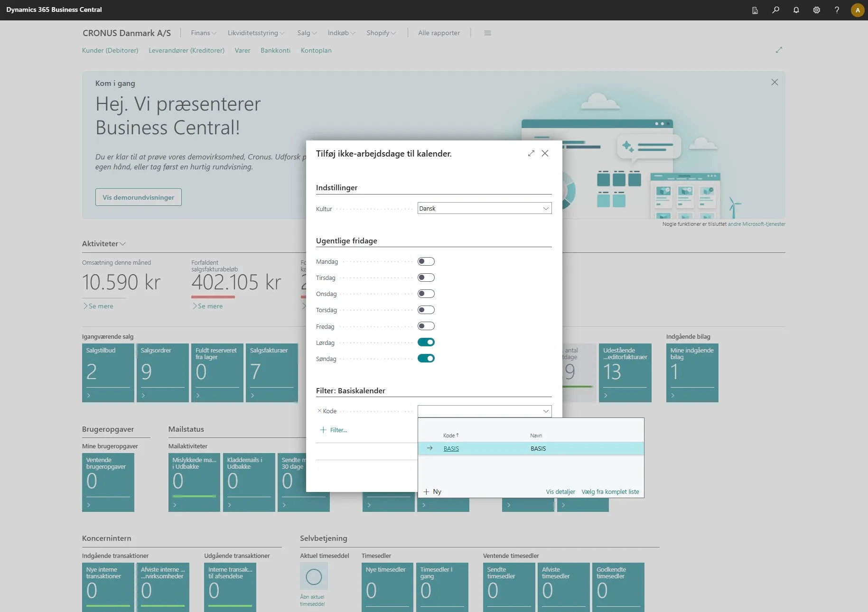The height and width of the screenshot is (612, 868).
Task: Click the row arrow beside BASIS
Action: 429,448
